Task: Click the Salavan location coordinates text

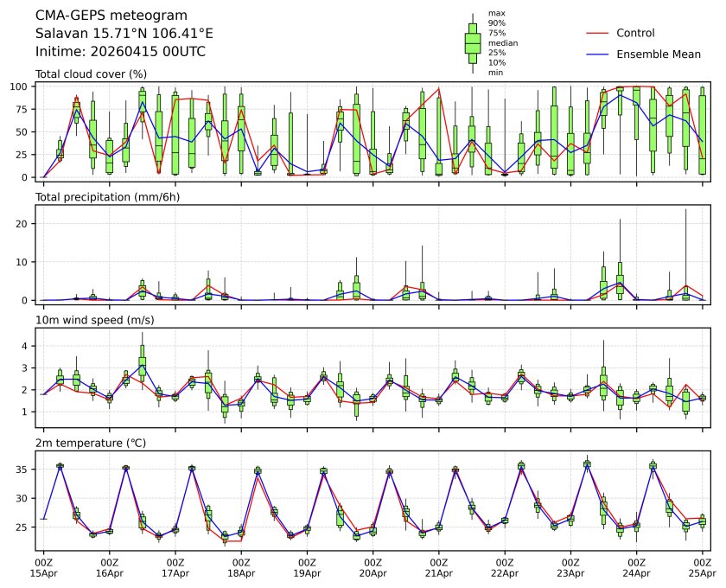Action: point(124,34)
